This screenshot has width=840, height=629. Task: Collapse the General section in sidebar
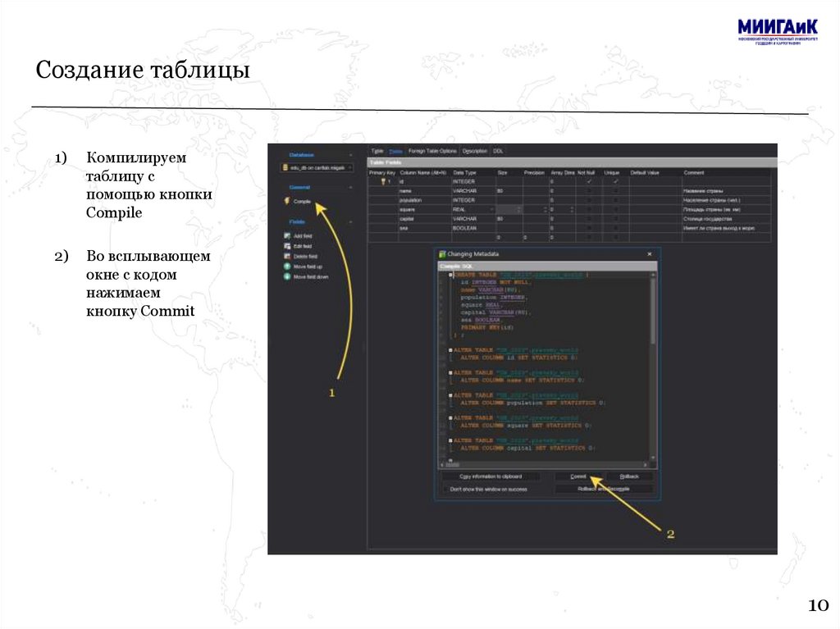coord(350,188)
